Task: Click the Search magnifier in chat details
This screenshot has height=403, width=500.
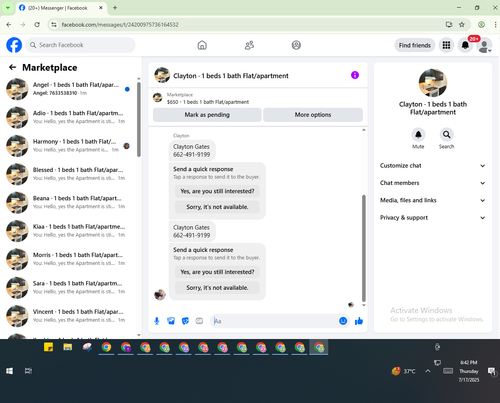Action: 446,134
